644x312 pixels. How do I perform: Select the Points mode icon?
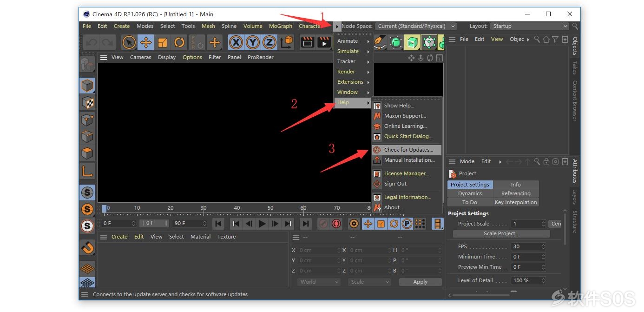(87, 119)
